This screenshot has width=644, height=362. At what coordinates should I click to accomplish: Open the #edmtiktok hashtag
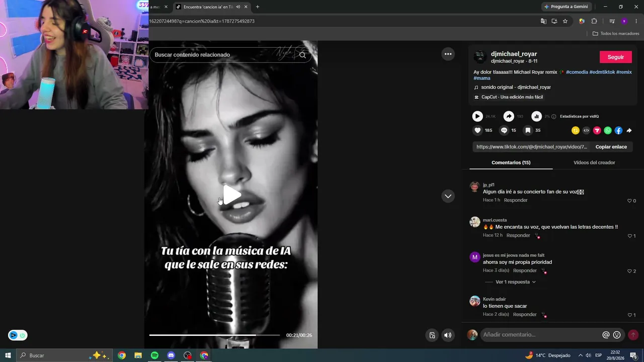pos(602,72)
